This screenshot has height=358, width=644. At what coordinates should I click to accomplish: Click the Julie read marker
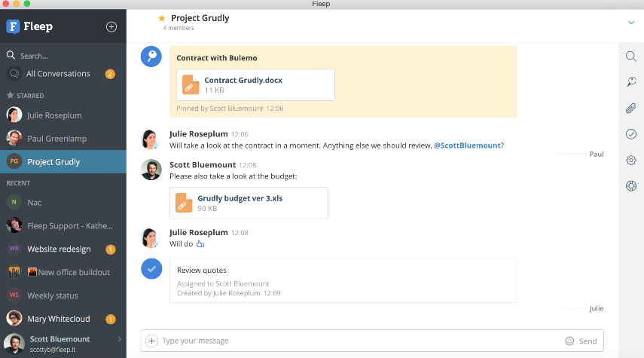pos(597,308)
